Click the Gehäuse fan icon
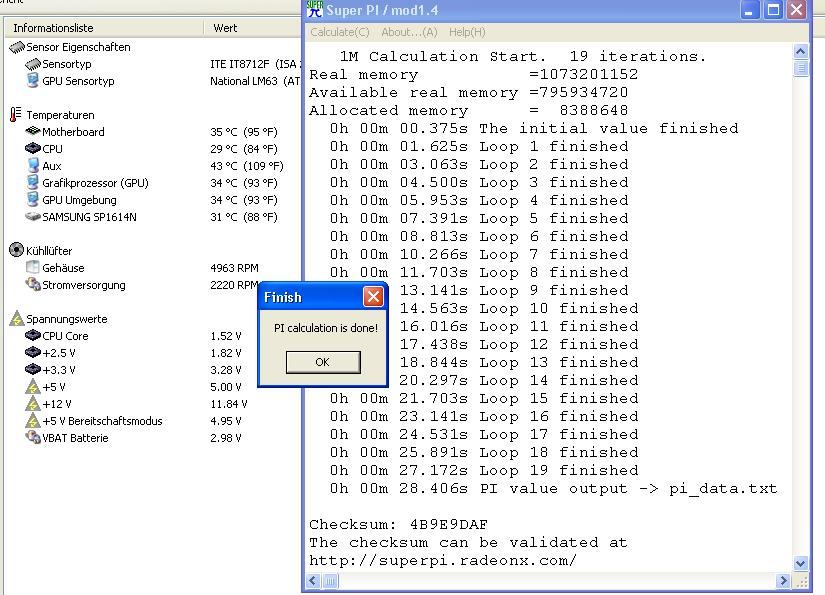Image resolution: width=825 pixels, height=595 pixels. coord(33,267)
